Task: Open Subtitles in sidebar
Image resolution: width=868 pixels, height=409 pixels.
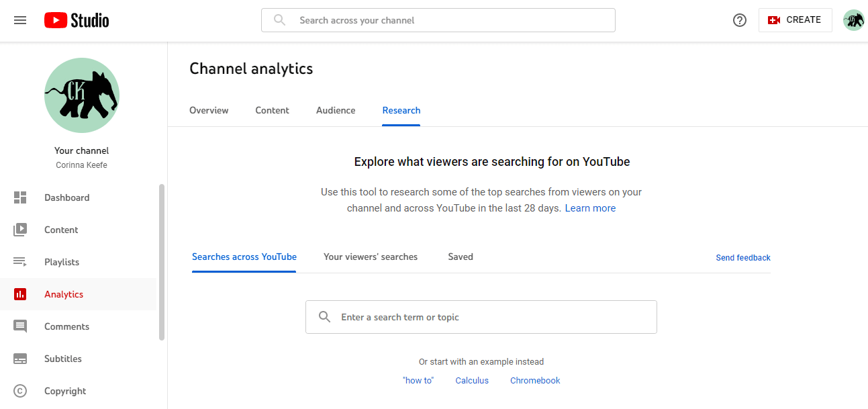Action: (63, 359)
